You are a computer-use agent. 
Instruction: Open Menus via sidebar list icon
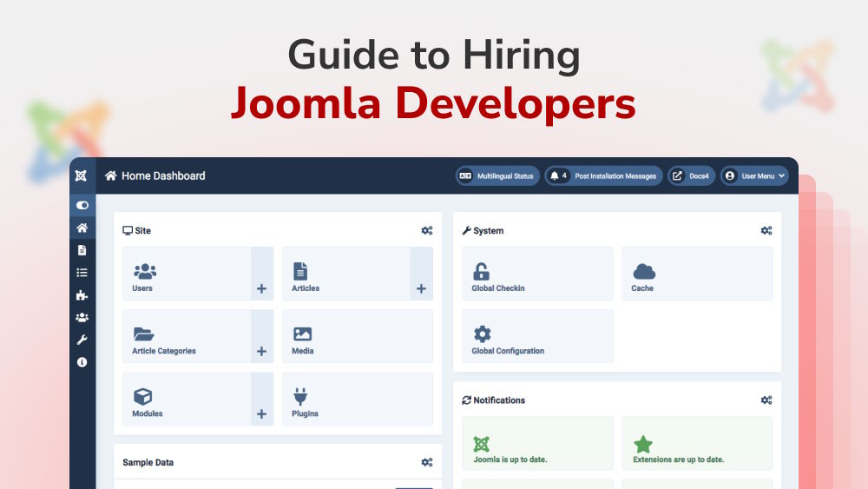coord(82,273)
